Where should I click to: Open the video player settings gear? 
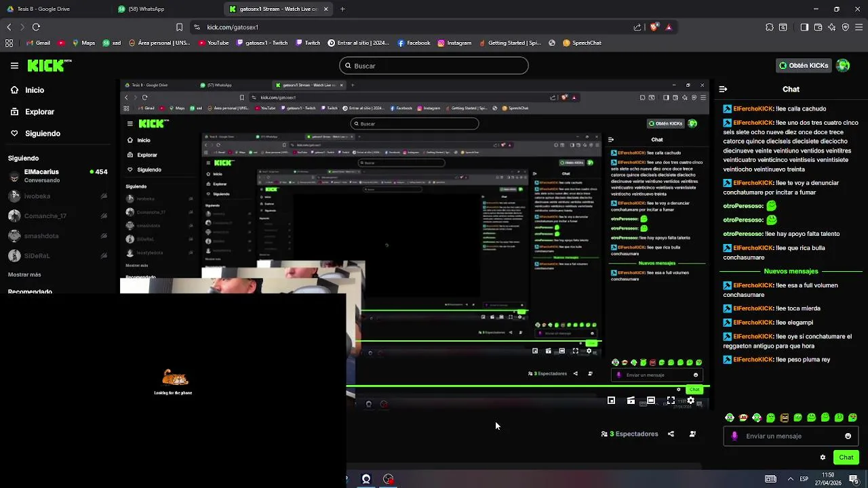690,401
